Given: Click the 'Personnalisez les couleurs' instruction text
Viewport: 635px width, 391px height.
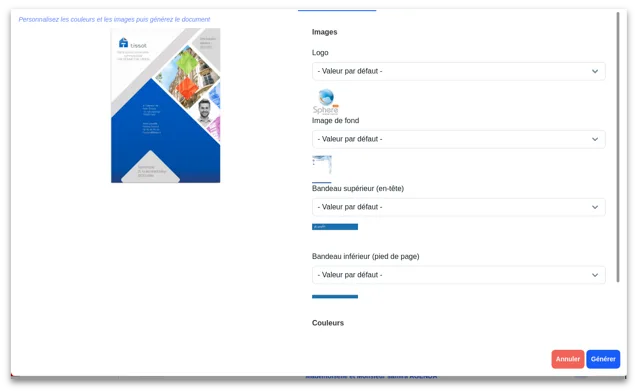Looking at the screenshot, I should (114, 19).
